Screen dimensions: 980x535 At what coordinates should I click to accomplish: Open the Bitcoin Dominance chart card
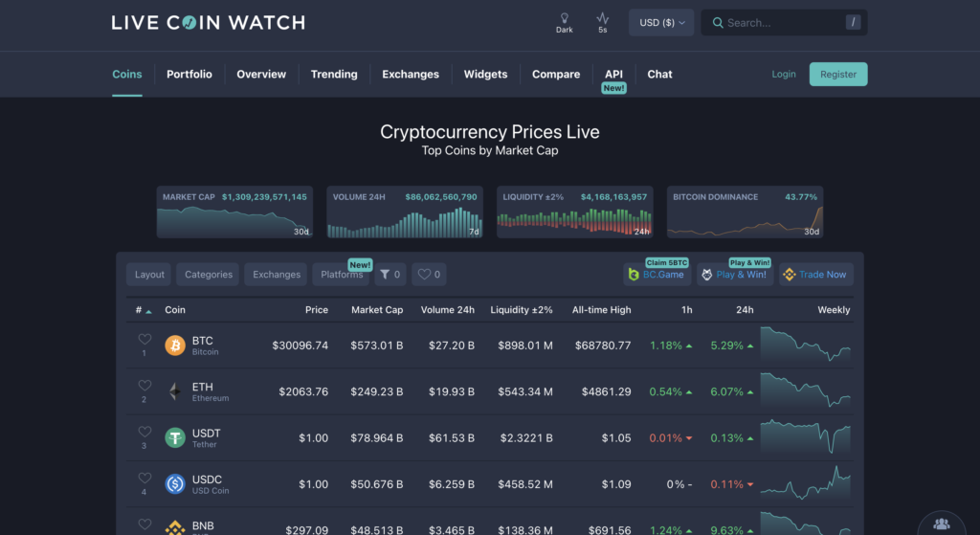click(x=745, y=212)
